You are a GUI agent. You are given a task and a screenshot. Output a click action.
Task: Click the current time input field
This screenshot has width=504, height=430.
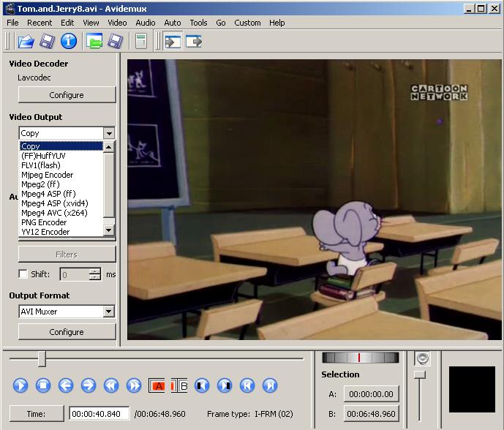[99, 414]
